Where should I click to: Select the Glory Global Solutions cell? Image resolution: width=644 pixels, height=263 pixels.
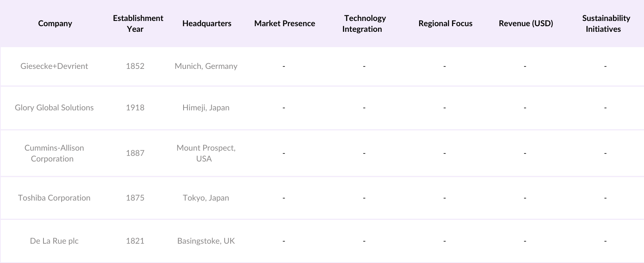tap(54, 108)
